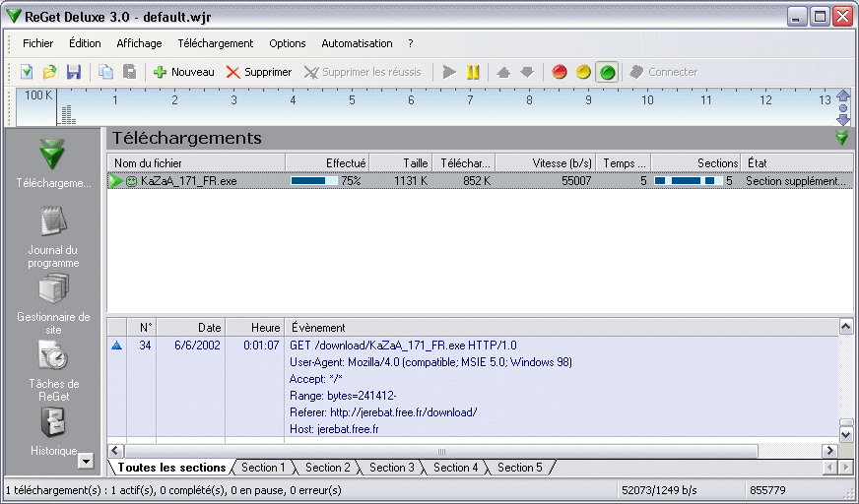Screen dimensions: 859x504
Task: Select the red traffic light mode
Action: tap(560, 72)
